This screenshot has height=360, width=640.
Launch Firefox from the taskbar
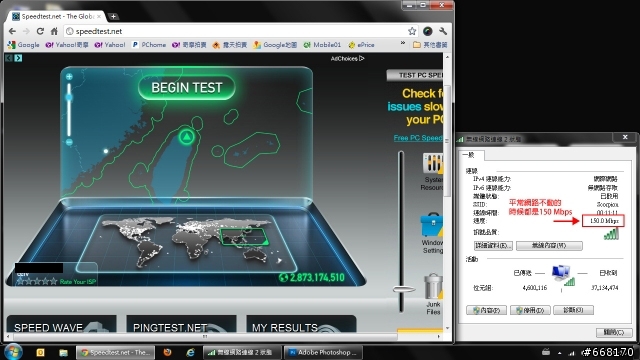[x=167, y=352]
